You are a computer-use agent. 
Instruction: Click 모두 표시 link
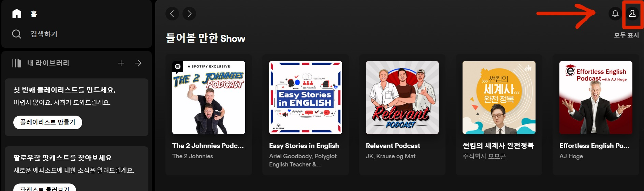click(x=626, y=35)
